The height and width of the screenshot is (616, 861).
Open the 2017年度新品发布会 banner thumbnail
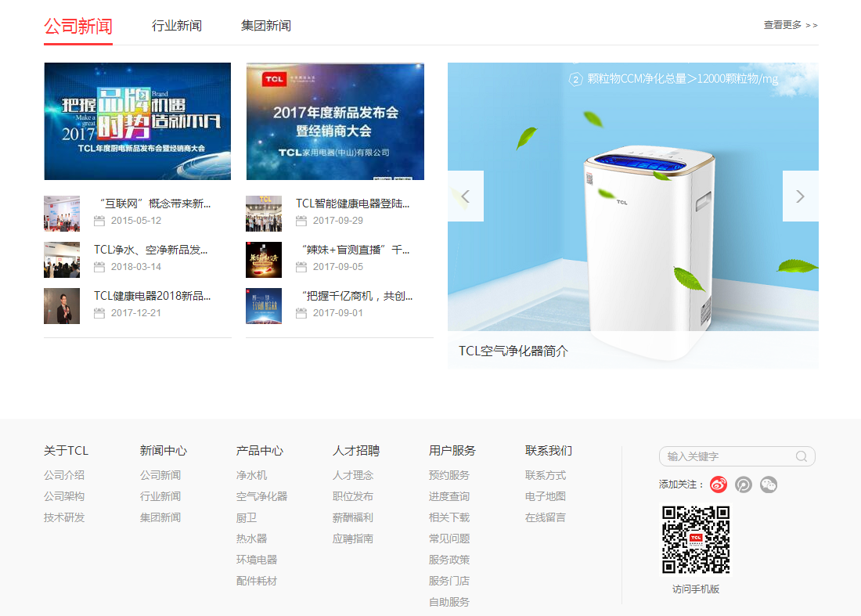coord(335,121)
